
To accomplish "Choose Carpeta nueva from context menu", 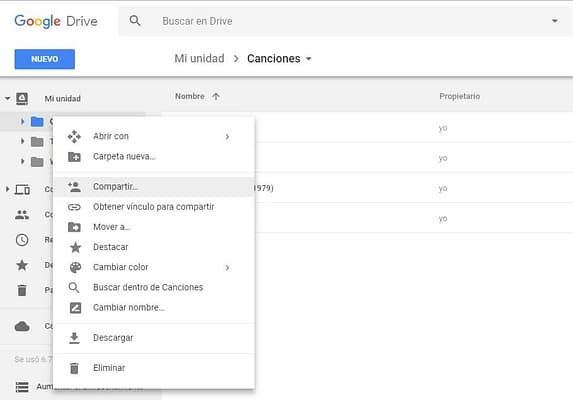I will tap(154, 156).
